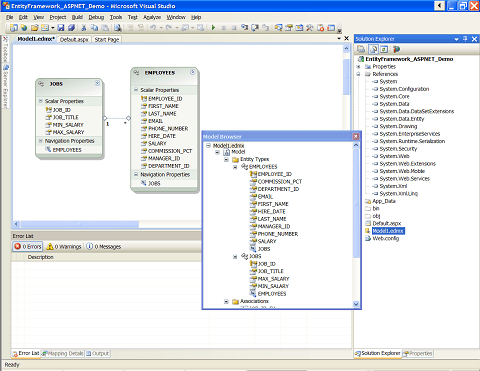Toggle the 0 Errors filter button
This screenshot has width=480, height=371.
[x=28, y=246]
